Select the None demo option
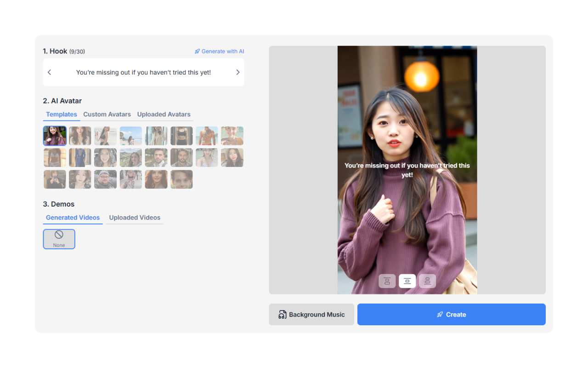The width and height of the screenshot is (588, 368). point(59,239)
